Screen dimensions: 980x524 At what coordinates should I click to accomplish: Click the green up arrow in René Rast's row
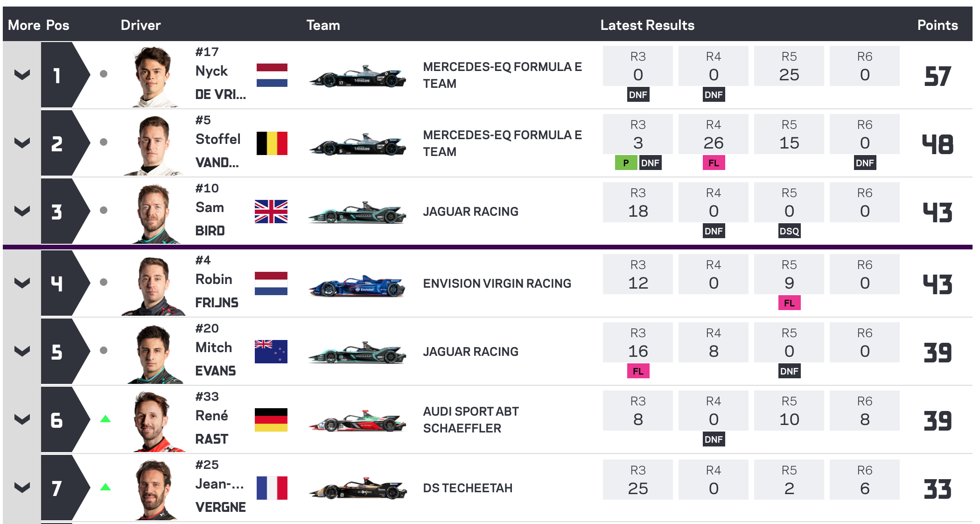tap(105, 419)
